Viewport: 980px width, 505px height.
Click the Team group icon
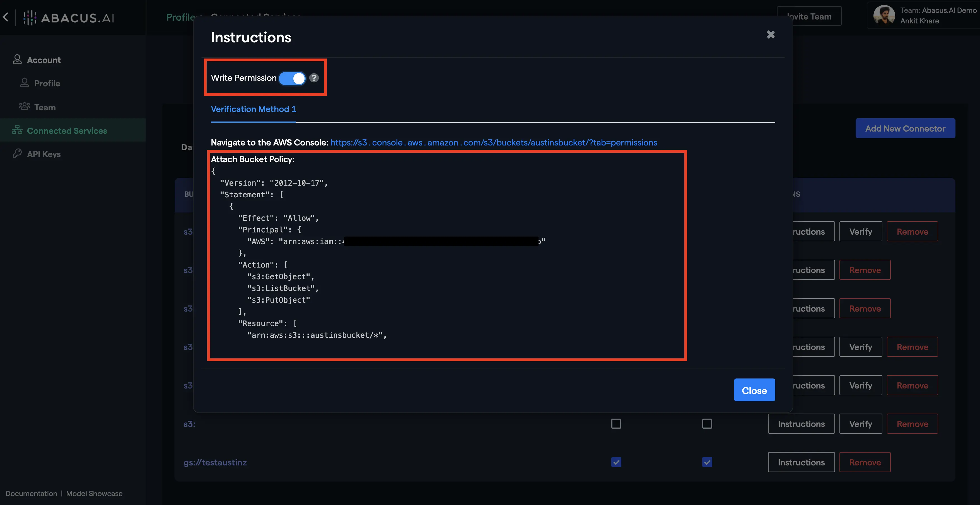[x=24, y=106]
